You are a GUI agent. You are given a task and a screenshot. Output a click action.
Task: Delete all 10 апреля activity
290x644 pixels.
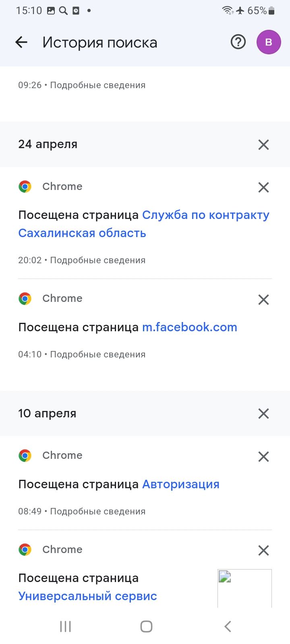pyautogui.click(x=263, y=414)
